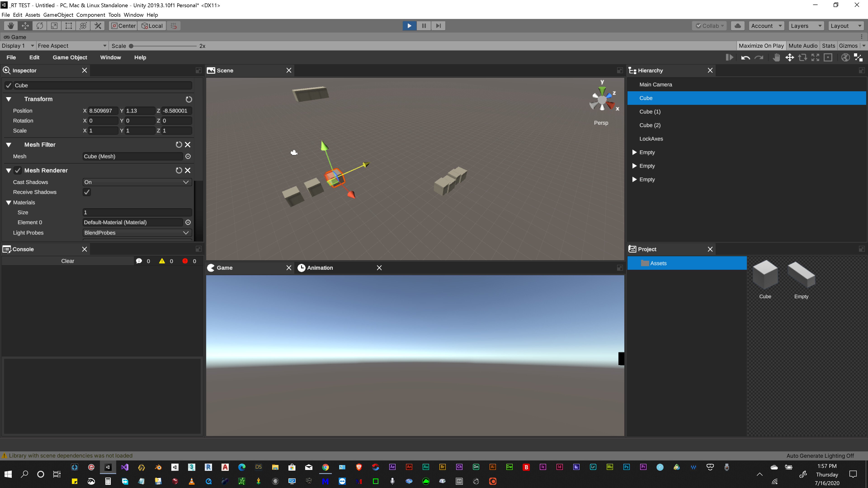Open the Free Aspect dropdown

pyautogui.click(x=72, y=46)
